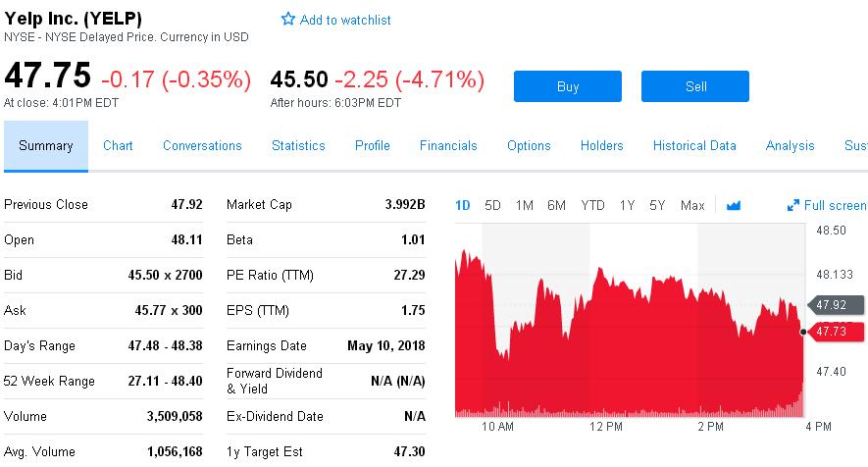Click the full screen expand arrows icon
This screenshot has width=868, height=467.
793,205
